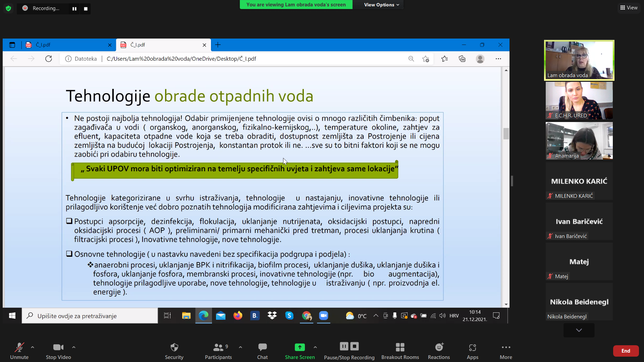Expand more participants with down chevron
The image size is (644, 362).
[579, 330]
